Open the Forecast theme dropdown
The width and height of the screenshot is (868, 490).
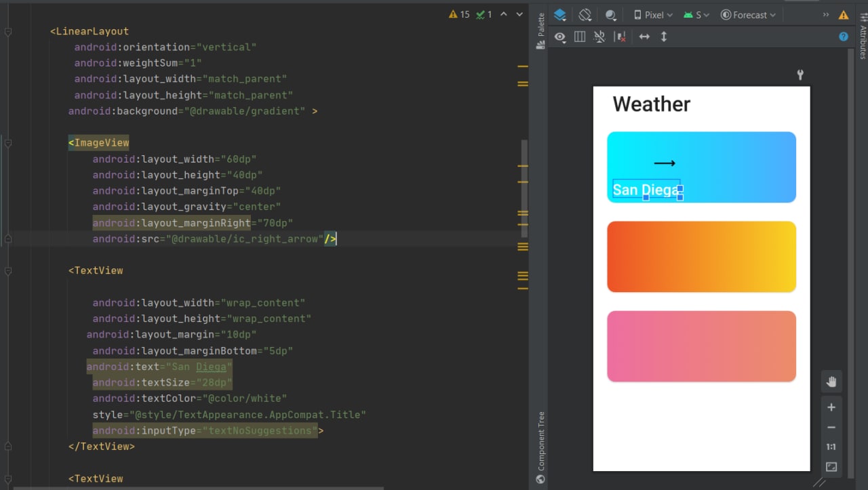coord(748,14)
